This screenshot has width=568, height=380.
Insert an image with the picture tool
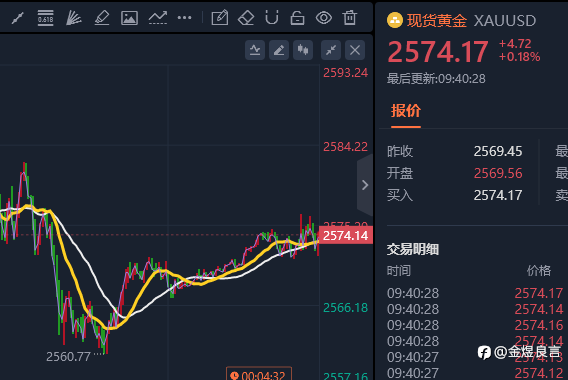coord(129,18)
